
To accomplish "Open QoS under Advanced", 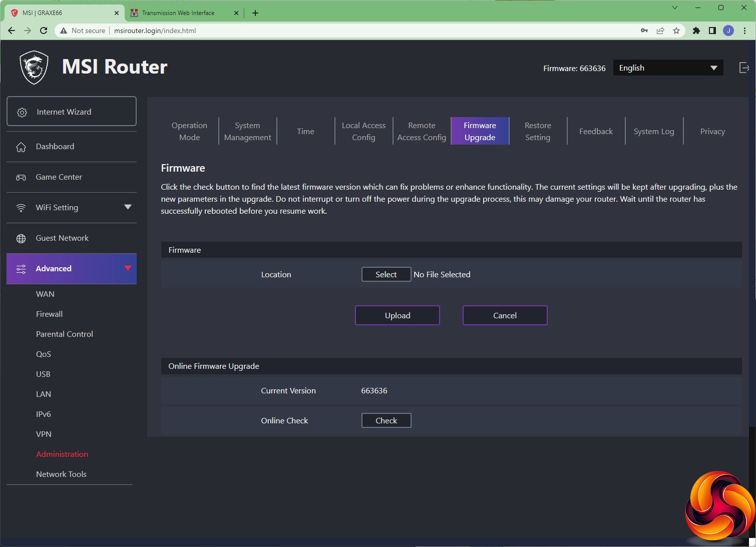I will [44, 354].
